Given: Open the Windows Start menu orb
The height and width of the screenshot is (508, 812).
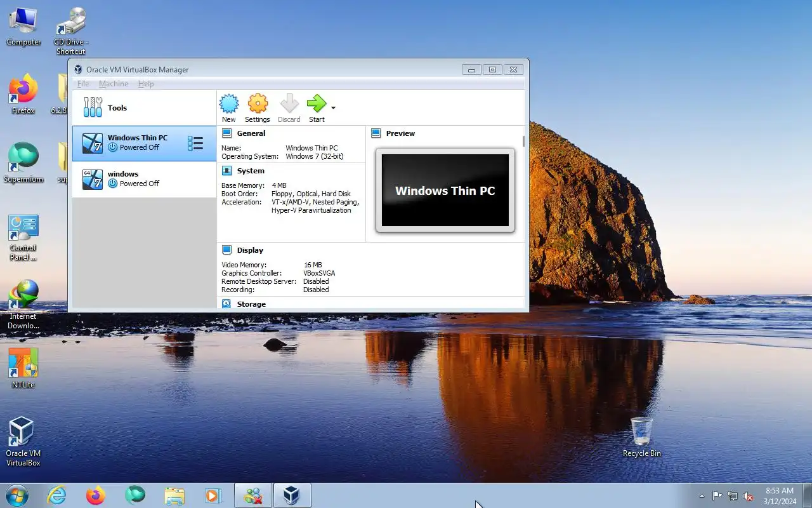Looking at the screenshot, I should (x=16, y=495).
